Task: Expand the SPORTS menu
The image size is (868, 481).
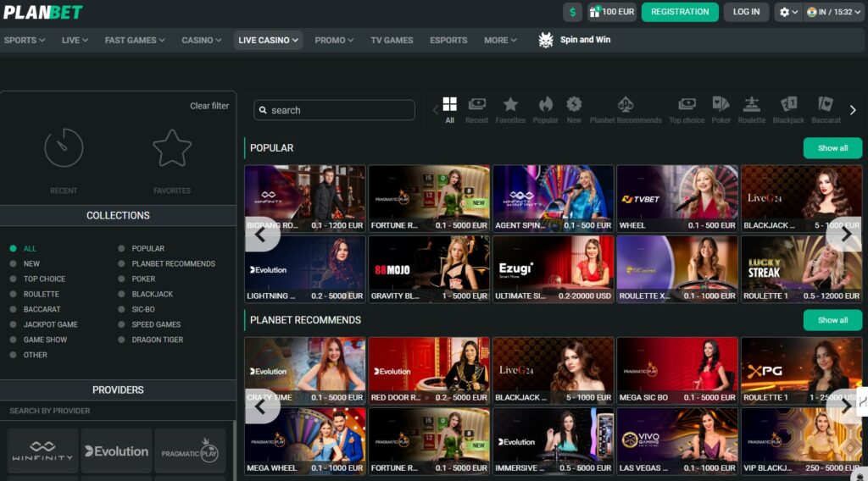Action: click(x=25, y=40)
